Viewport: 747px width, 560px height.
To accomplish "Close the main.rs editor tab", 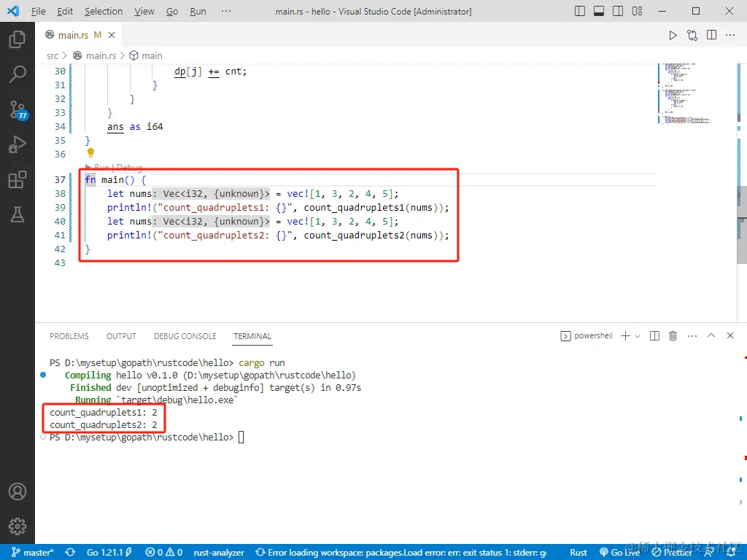I will pos(112,35).
